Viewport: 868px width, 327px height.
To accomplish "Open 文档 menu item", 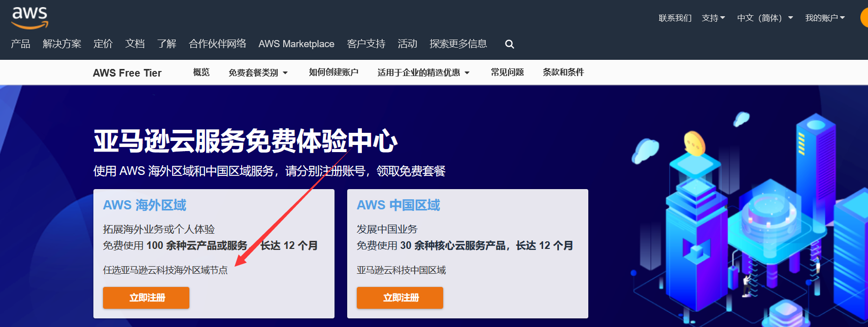I will tap(135, 44).
